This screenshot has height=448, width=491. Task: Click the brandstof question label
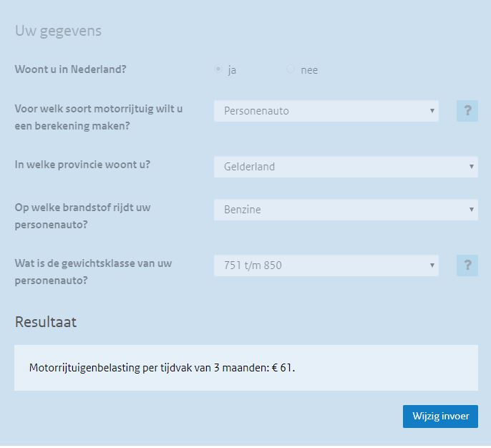(x=82, y=215)
